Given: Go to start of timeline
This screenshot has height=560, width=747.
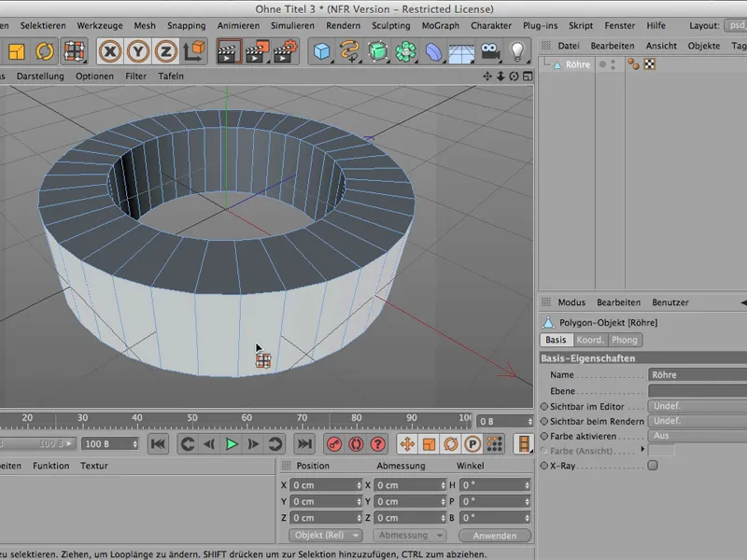Looking at the screenshot, I should click(158, 444).
